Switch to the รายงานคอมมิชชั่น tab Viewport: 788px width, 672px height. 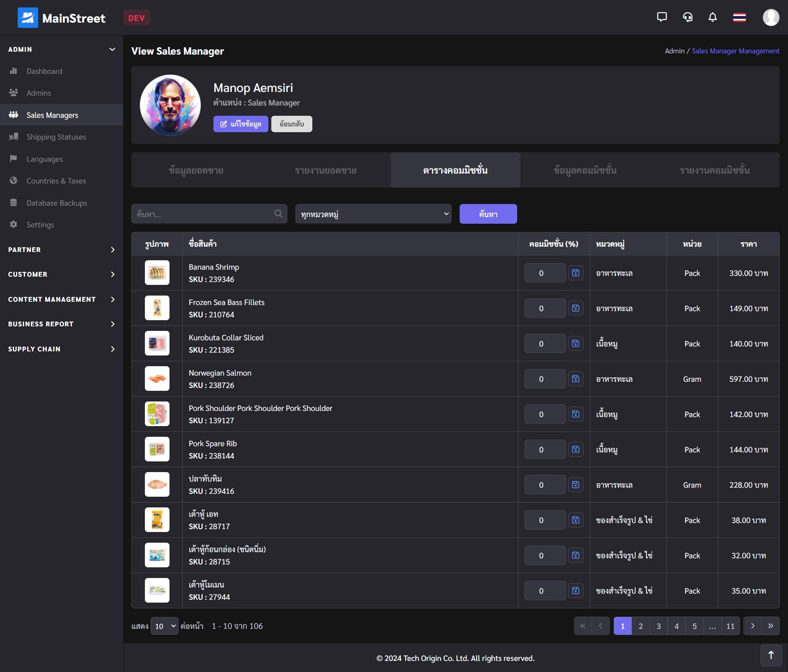714,169
